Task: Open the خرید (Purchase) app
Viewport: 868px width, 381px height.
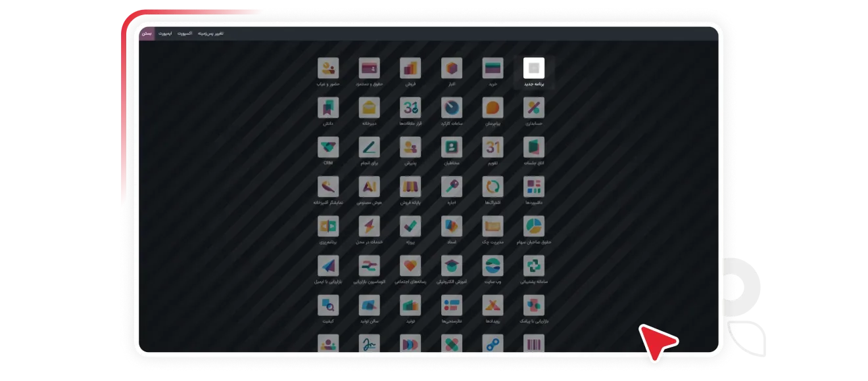Action: [x=493, y=68]
